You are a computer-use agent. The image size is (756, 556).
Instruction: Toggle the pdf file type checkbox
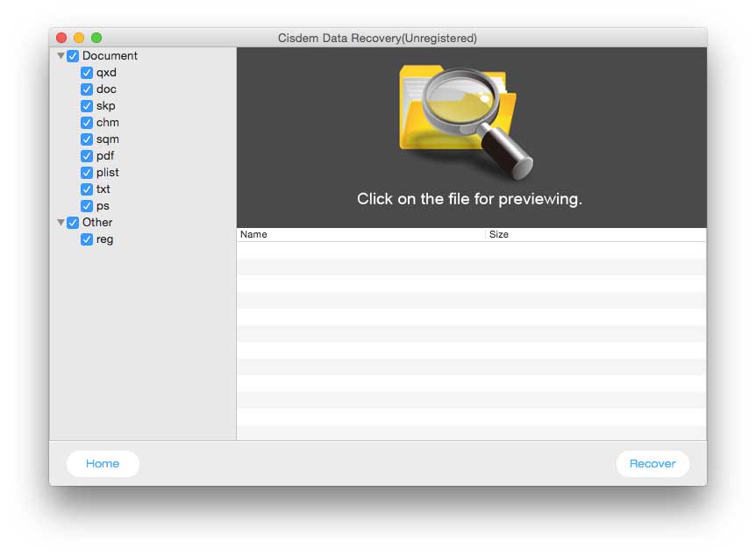[87, 156]
